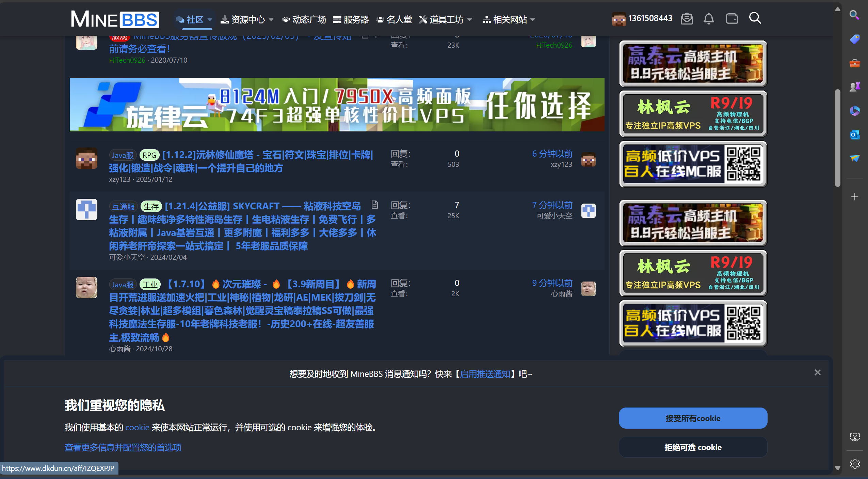The height and width of the screenshot is (479, 868).
Task: Click xzy123 small avatar in last-reply column
Action: 588,159
